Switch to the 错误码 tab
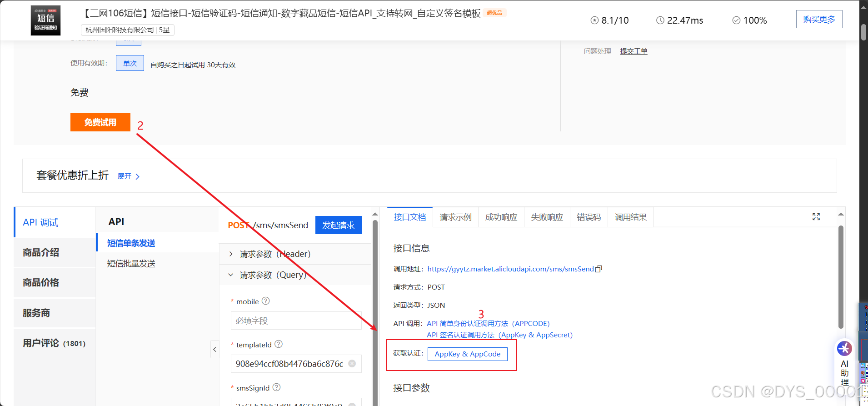This screenshot has height=406, width=868. point(589,217)
